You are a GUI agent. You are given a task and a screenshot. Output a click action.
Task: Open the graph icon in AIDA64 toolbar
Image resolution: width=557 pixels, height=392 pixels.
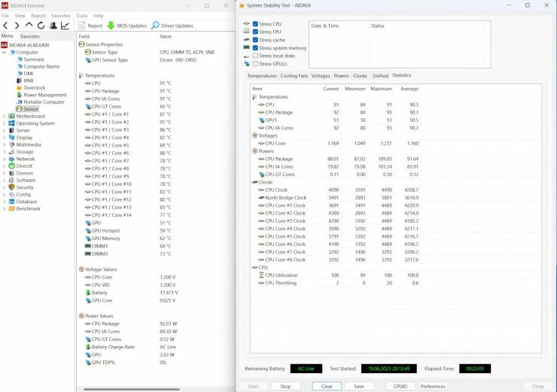[x=65, y=26]
